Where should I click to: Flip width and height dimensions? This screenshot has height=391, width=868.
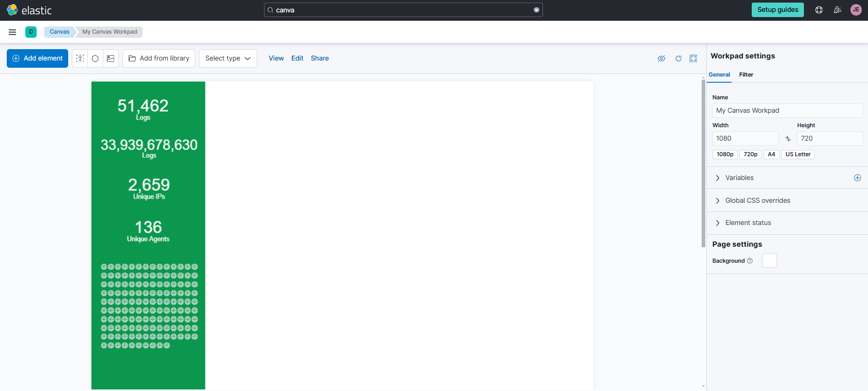tap(788, 139)
